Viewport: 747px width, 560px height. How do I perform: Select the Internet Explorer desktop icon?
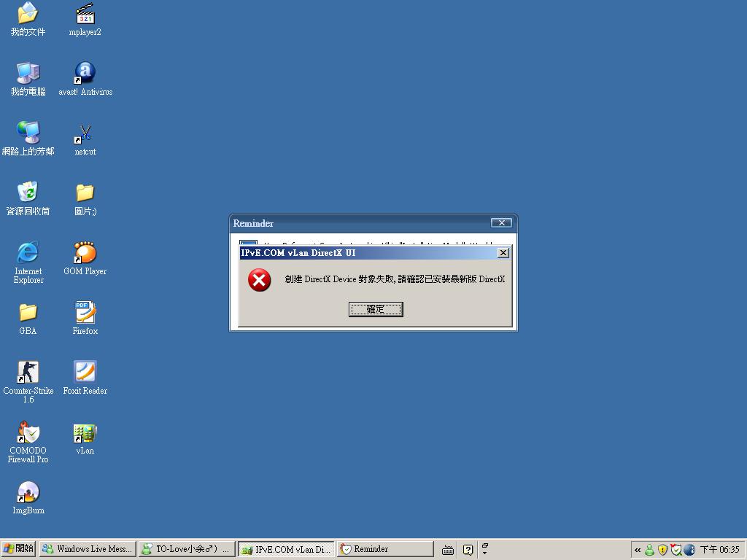(28, 252)
